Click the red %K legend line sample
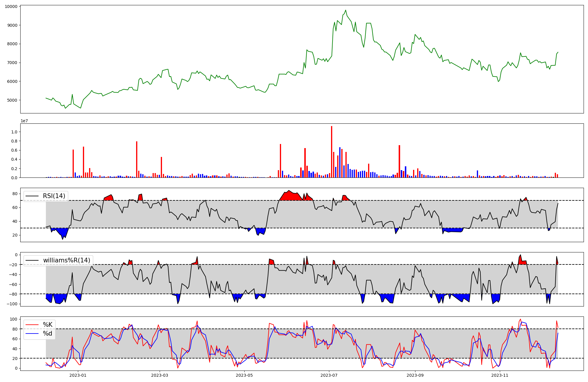This screenshot has width=588, height=382. point(32,325)
